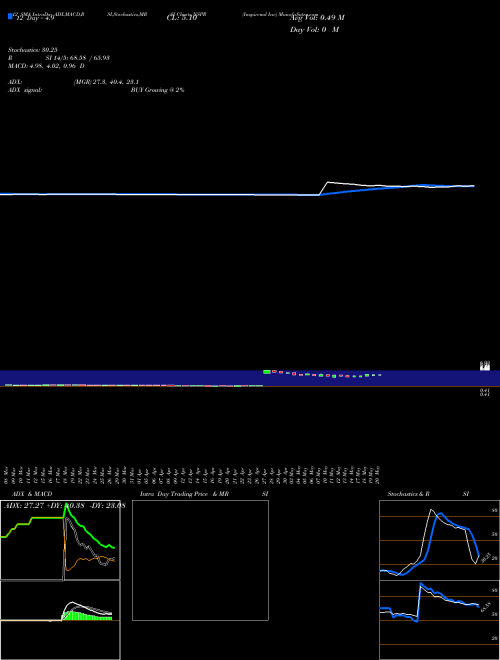Click the CL 5.10 closing price text

click(x=182, y=18)
